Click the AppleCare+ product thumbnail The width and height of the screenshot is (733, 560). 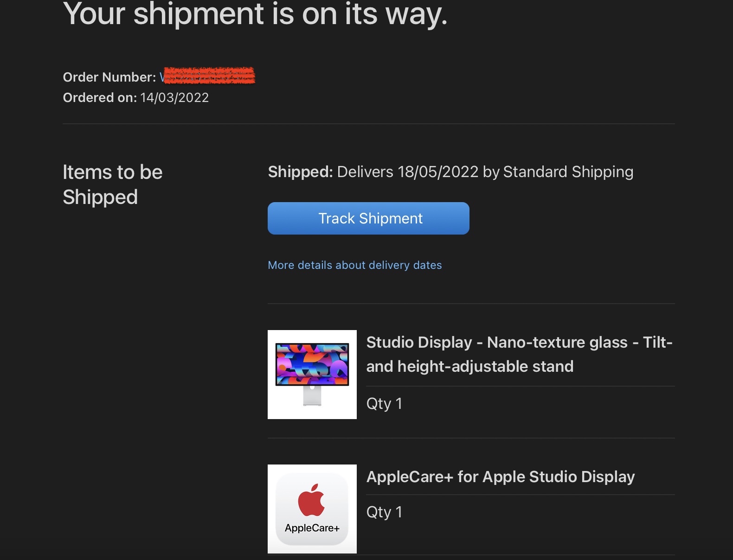point(312,509)
